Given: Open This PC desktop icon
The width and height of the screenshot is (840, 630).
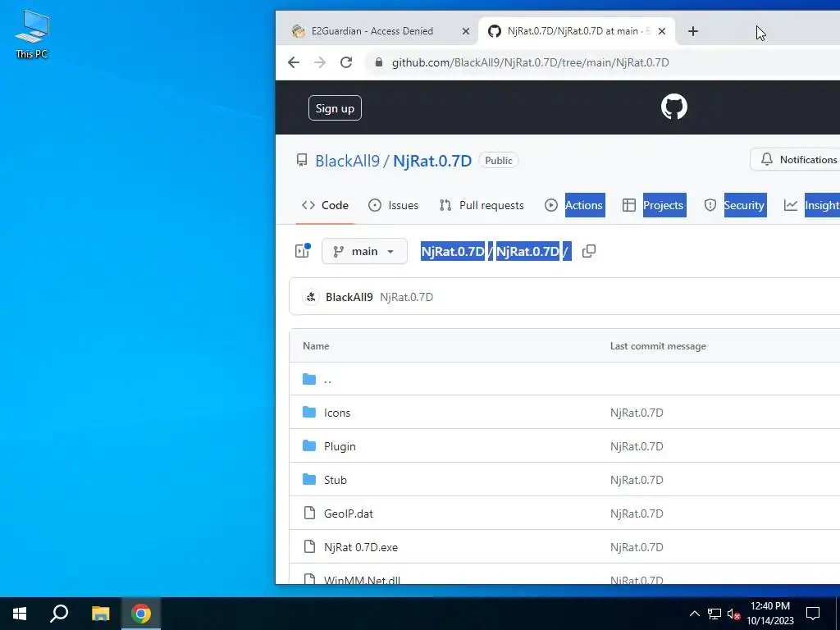Looking at the screenshot, I should (32, 34).
